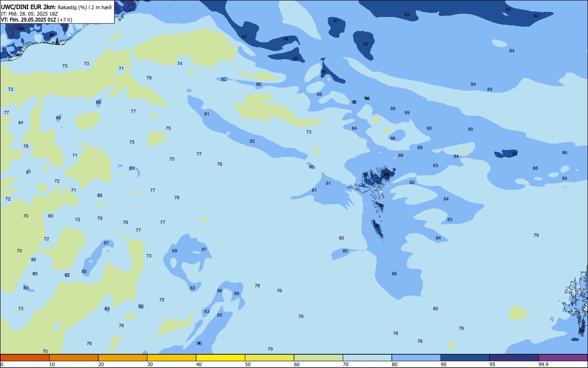Screen dimensions: 588x368
Task: Select the 30–40 golden legend swatch
Action: [171, 357]
